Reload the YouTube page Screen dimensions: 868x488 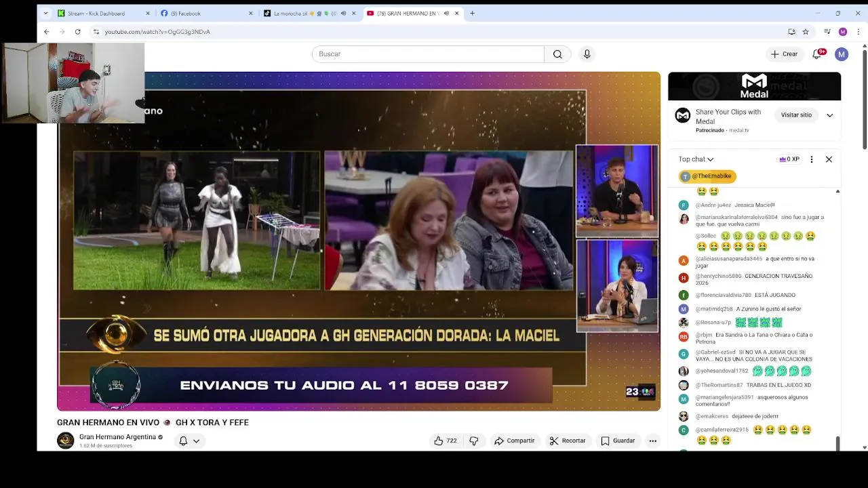click(77, 32)
